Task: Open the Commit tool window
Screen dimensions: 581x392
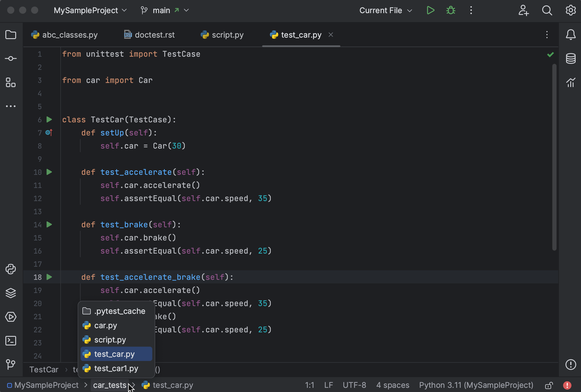Action: [x=11, y=58]
